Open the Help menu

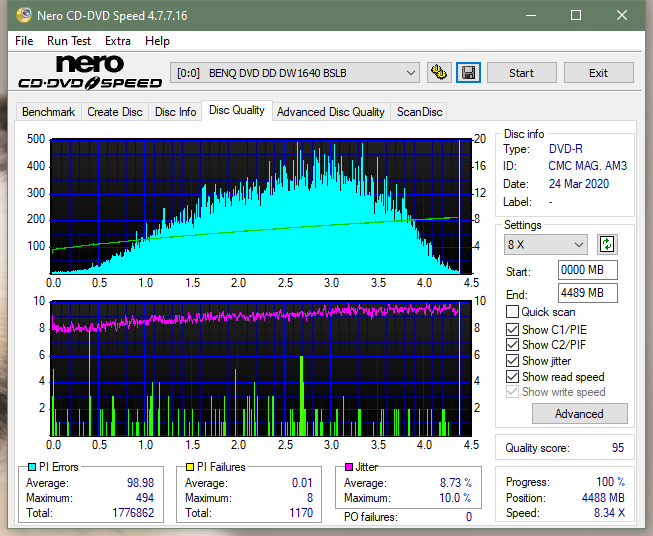pos(157,41)
